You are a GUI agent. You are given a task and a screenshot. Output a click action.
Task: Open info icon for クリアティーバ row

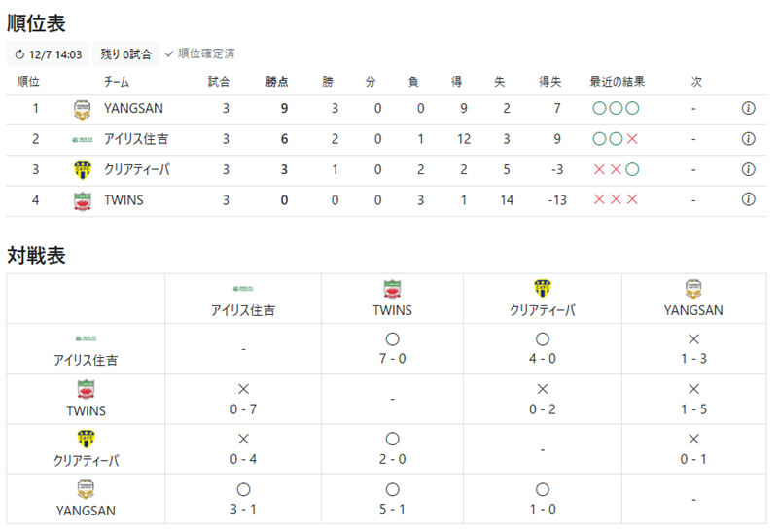(x=748, y=170)
